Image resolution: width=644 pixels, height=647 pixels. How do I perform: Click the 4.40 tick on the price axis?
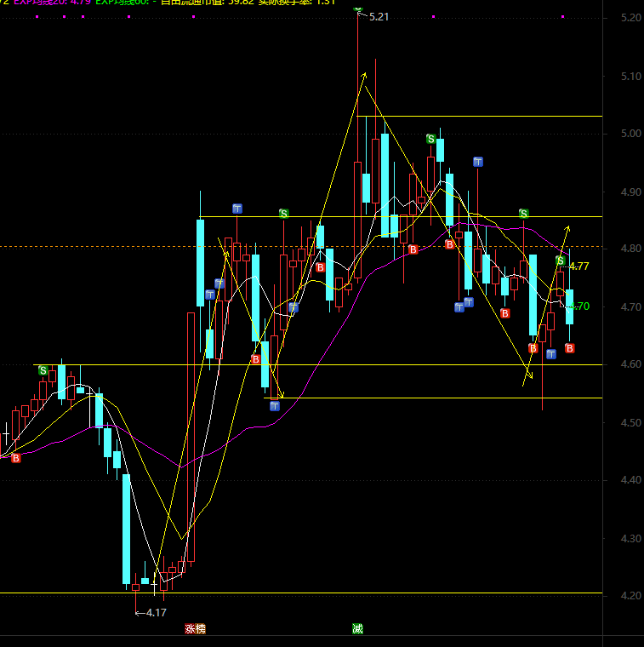click(x=631, y=480)
